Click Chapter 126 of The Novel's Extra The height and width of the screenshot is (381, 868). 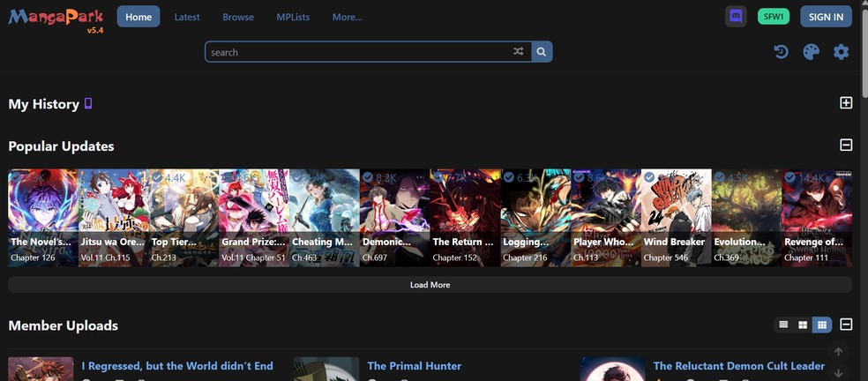point(33,258)
